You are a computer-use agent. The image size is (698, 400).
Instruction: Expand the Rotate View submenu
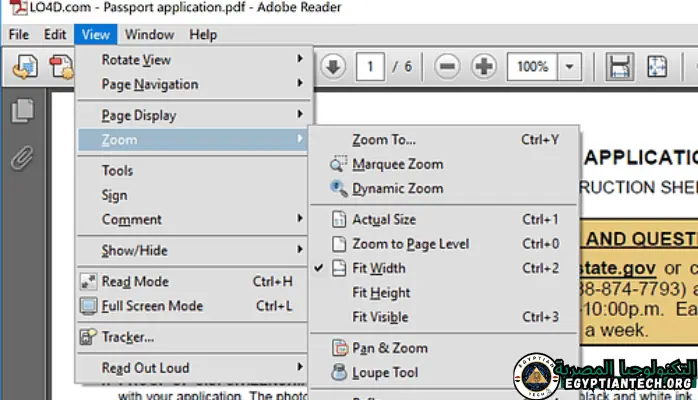192,60
